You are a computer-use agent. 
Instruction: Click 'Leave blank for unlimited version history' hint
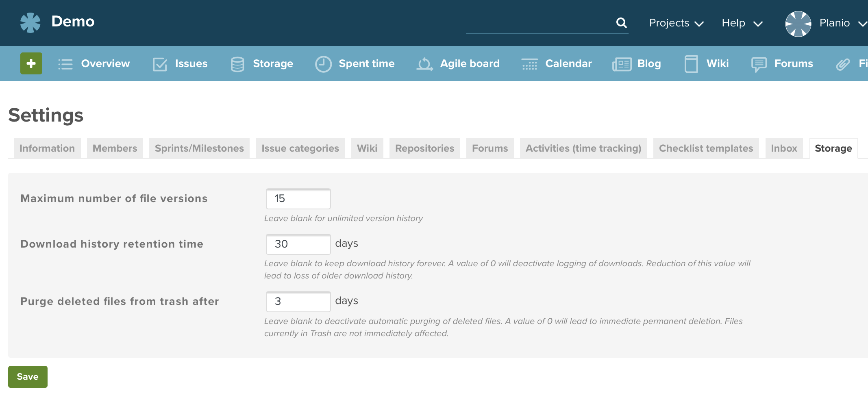point(344,218)
